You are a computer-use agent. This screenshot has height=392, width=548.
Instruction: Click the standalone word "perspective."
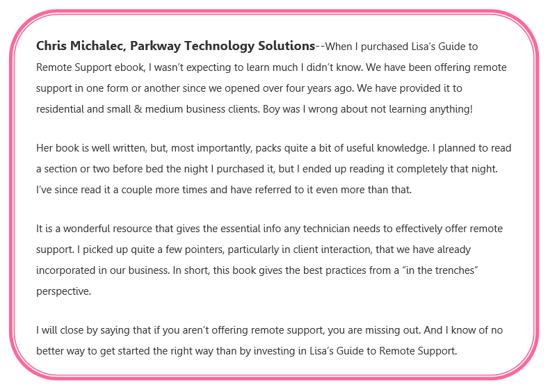[64, 291]
